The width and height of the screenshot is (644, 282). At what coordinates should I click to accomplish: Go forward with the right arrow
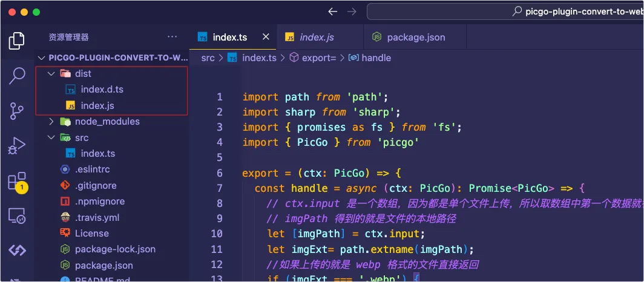[x=352, y=12]
